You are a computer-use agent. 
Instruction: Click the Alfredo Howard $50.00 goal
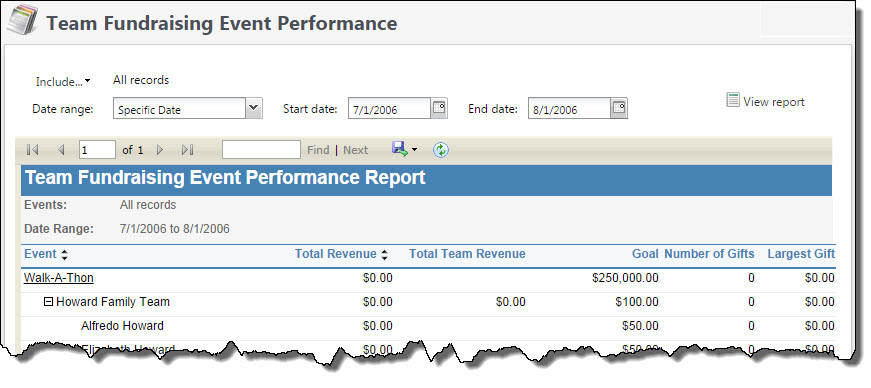[640, 326]
